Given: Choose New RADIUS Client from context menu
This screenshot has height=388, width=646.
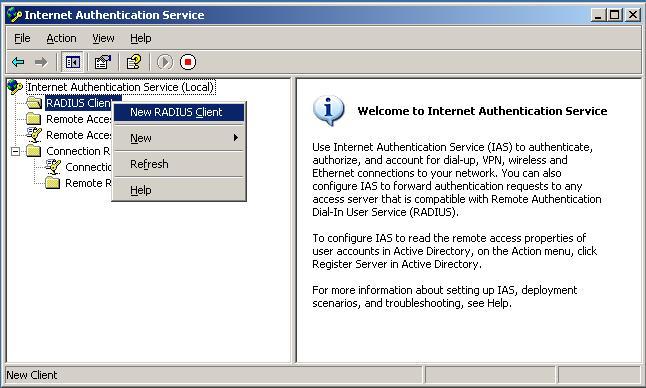Looking at the screenshot, I should [x=179, y=112].
